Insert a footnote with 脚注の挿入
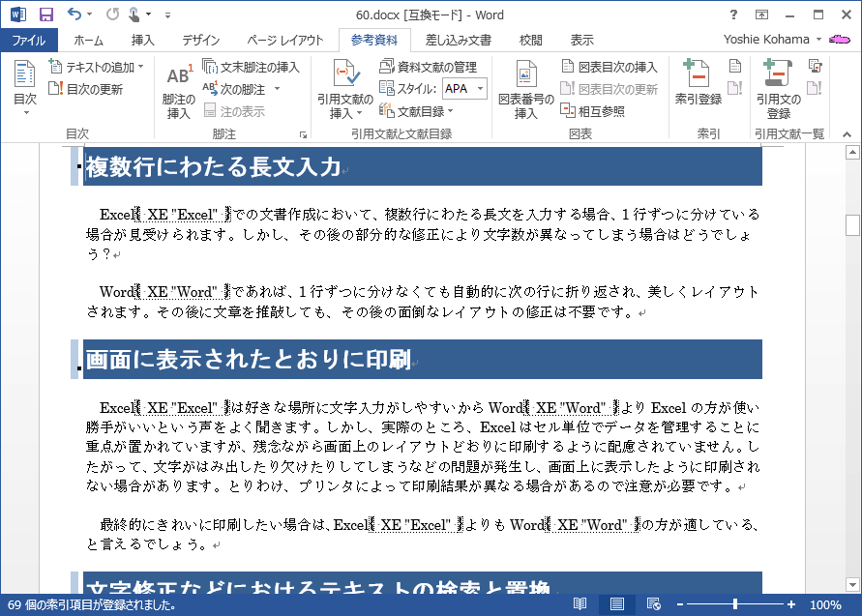The width and height of the screenshot is (862, 616). (179, 91)
